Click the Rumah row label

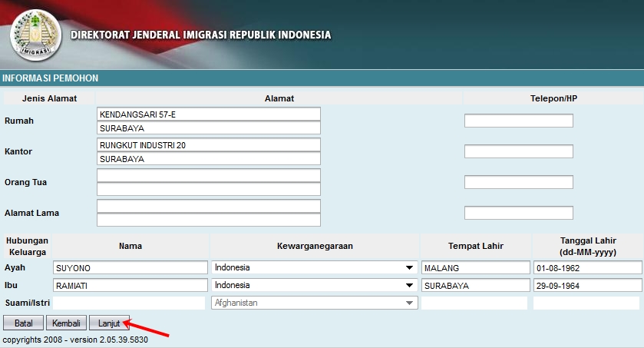19,121
